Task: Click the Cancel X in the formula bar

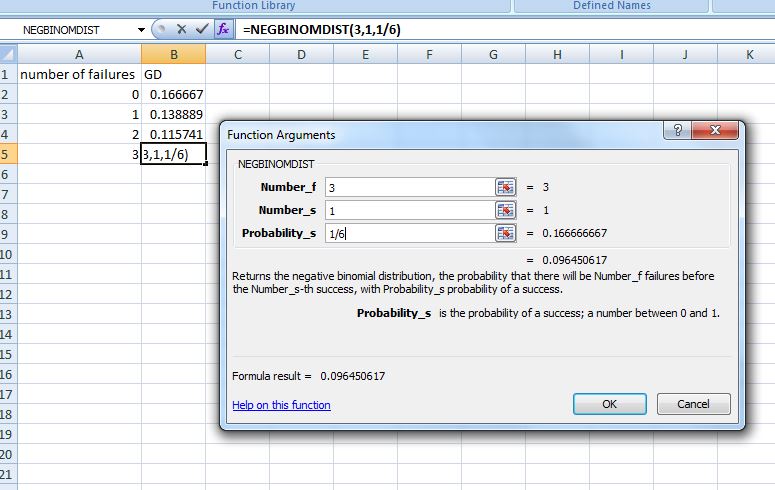Action: click(x=182, y=29)
